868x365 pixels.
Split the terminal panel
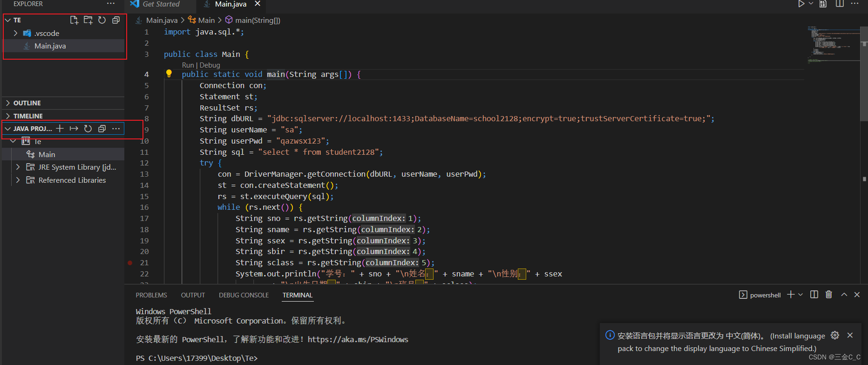(x=814, y=295)
